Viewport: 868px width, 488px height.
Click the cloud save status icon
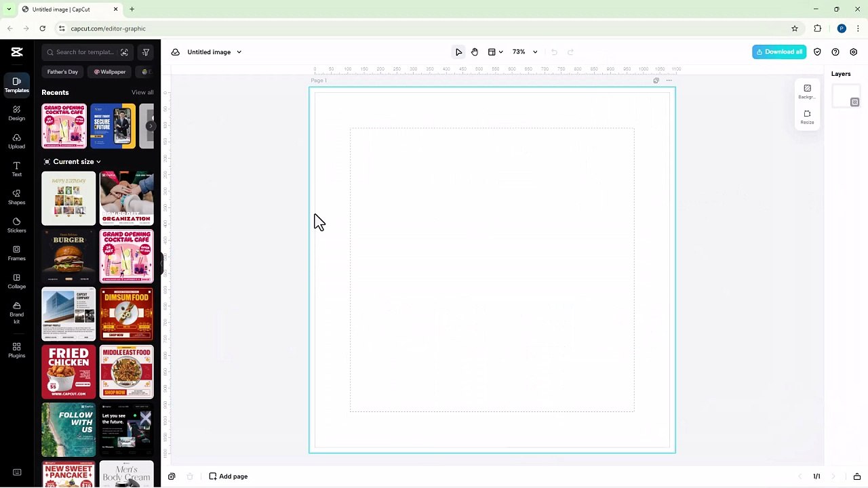pyautogui.click(x=176, y=52)
